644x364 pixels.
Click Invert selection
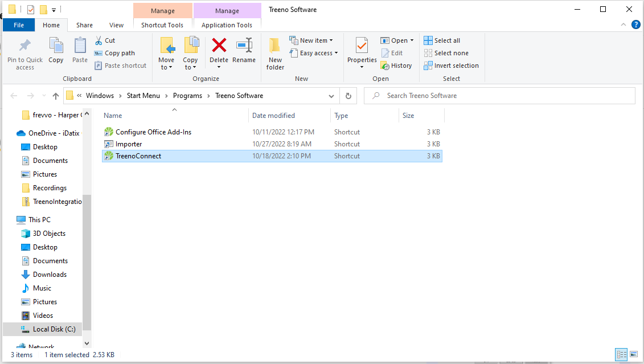coord(451,66)
